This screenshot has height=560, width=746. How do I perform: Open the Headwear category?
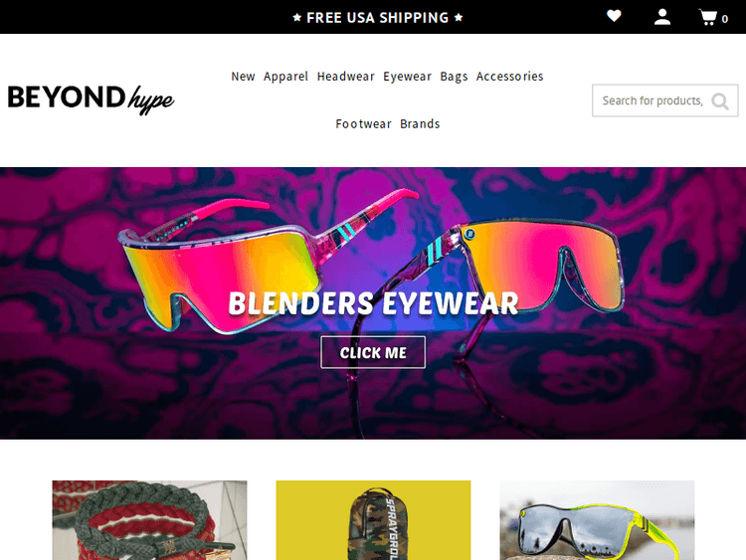346,77
